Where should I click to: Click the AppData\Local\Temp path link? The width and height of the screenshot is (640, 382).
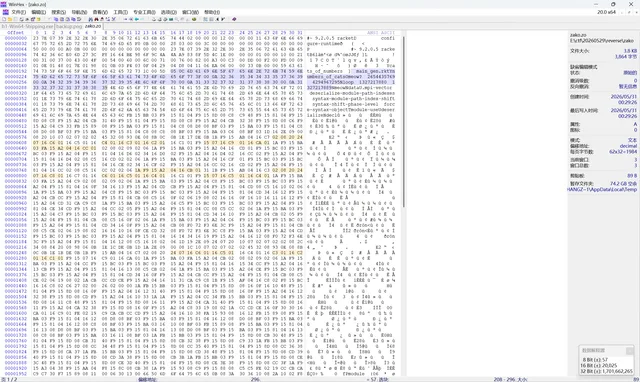[602, 190]
